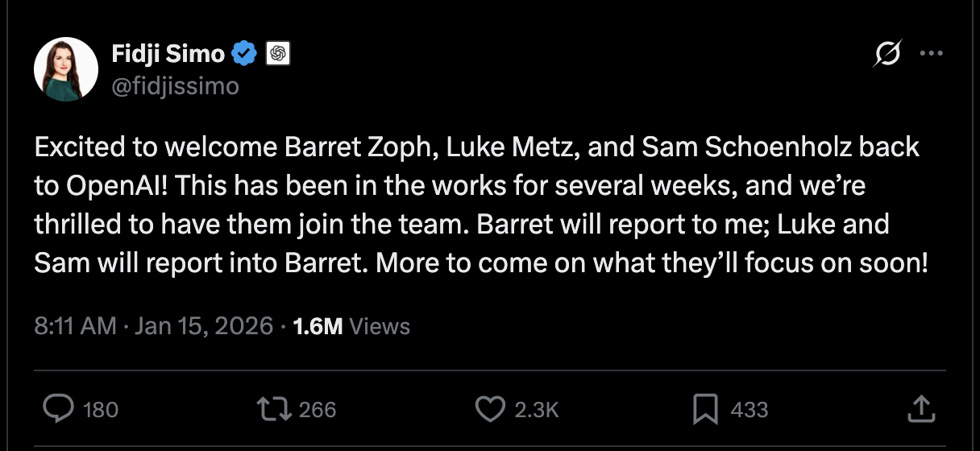Click the Fidji Simo display name
The width and height of the screenshot is (980, 451).
(x=168, y=55)
